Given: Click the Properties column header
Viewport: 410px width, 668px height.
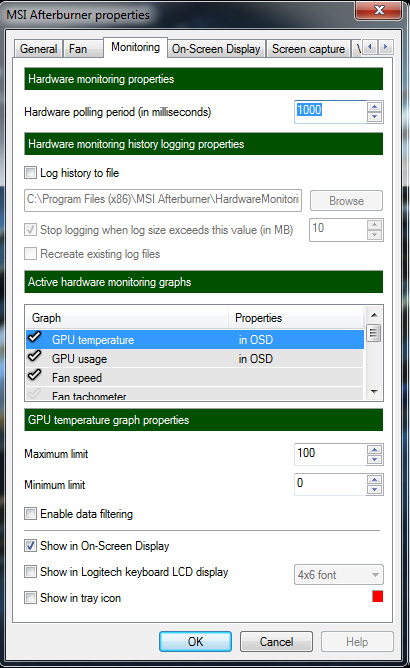Looking at the screenshot, I should [x=296, y=318].
